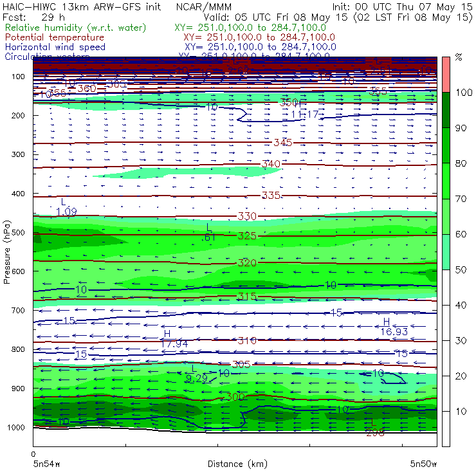Click the red 'Potential temperature' legend line
The image size is (476, 476).
click(55, 37)
